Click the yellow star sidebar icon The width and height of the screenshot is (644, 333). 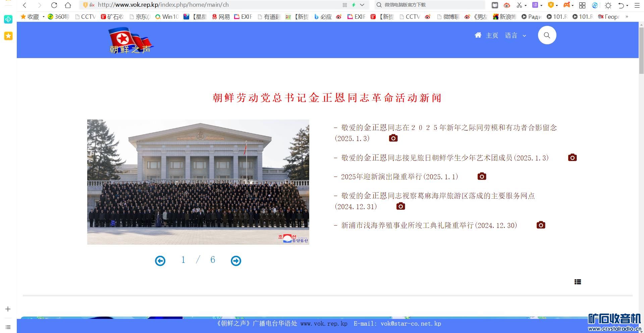tap(8, 36)
